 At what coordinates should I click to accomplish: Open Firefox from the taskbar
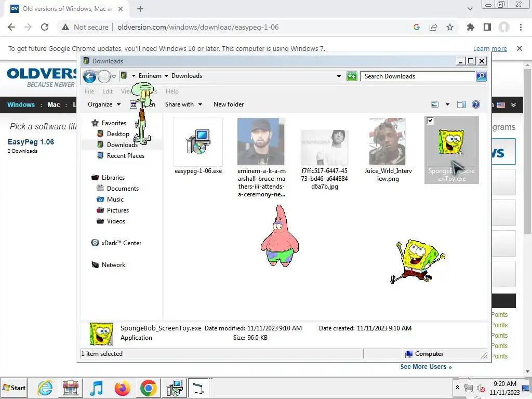click(x=123, y=388)
